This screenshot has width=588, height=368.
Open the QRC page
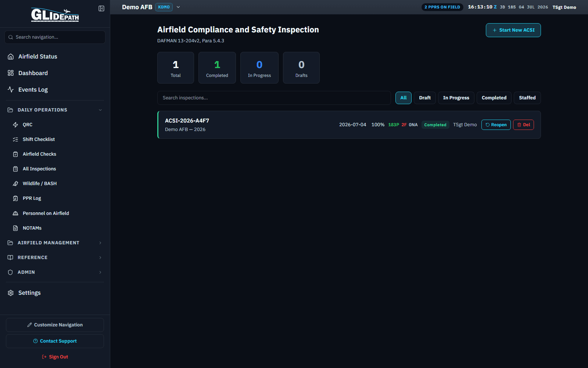(55, 125)
